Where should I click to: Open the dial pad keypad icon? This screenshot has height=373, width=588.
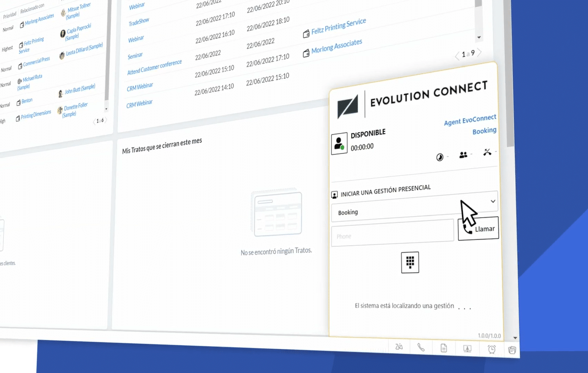click(x=410, y=262)
